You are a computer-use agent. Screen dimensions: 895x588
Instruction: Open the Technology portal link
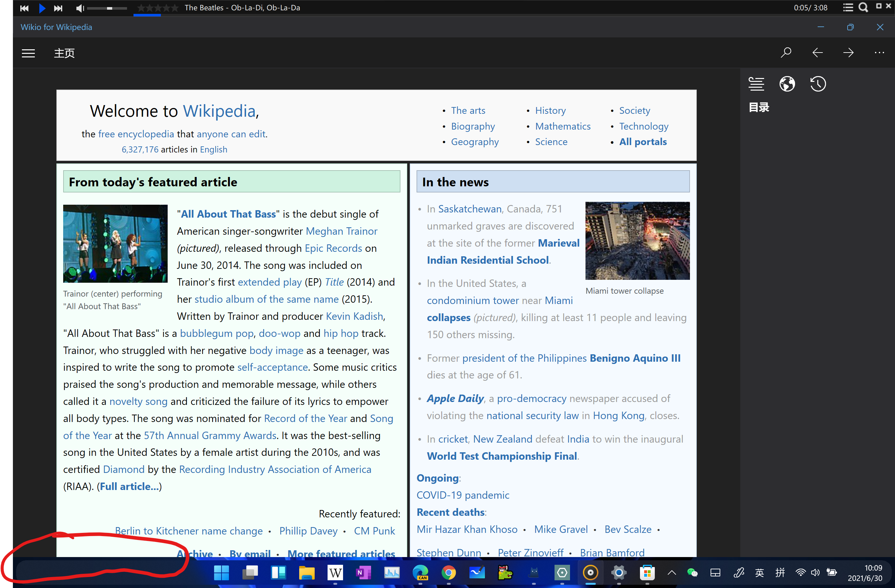[x=644, y=126]
